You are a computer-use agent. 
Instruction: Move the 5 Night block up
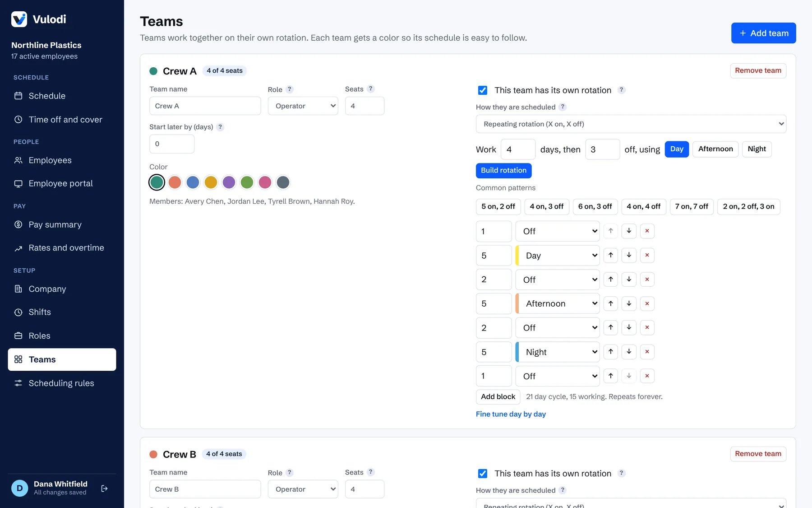tap(611, 352)
